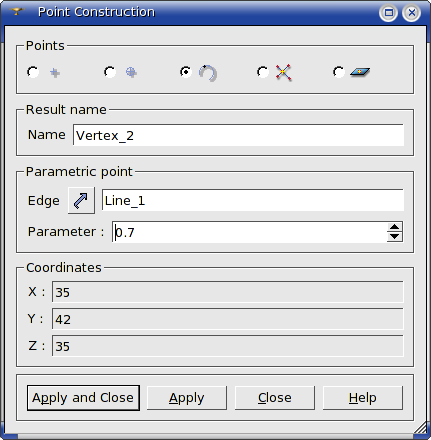431x440 pixels.
Task: Click the Parameter field showing 0.7
Action: coord(249,232)
